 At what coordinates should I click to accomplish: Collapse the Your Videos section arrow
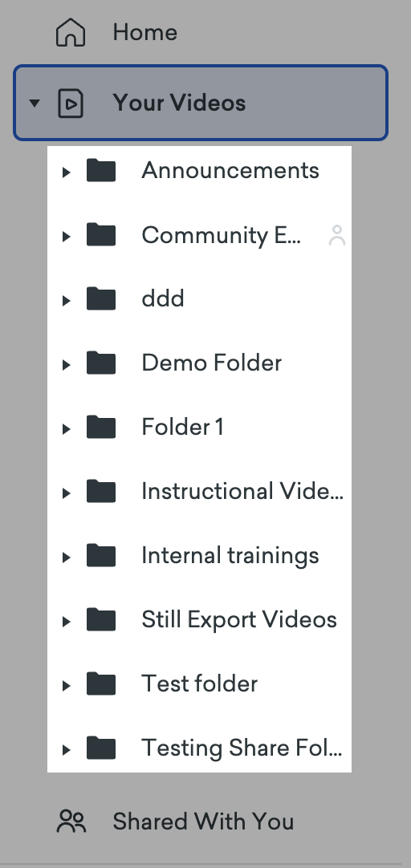pyautogui.click(x=35, y=103)
